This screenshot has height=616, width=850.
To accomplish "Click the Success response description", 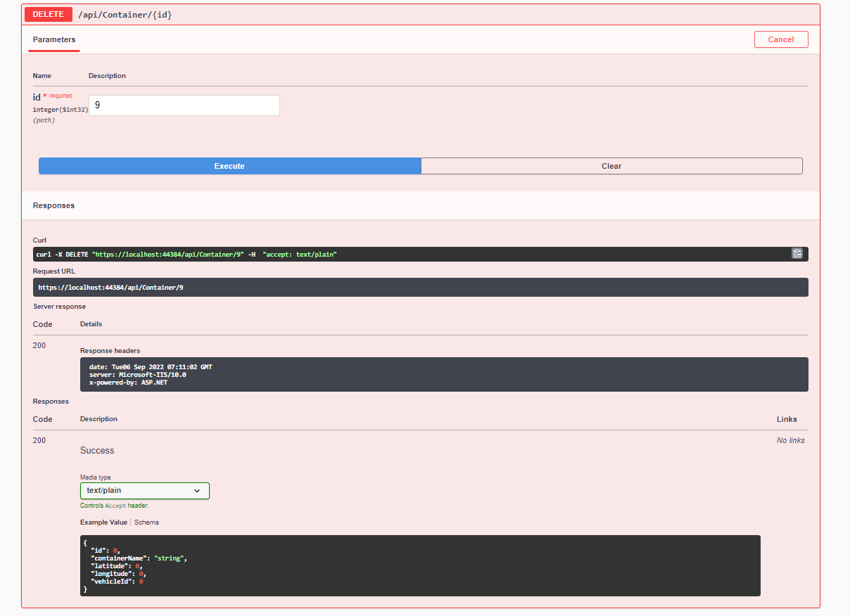I will 97,450.
